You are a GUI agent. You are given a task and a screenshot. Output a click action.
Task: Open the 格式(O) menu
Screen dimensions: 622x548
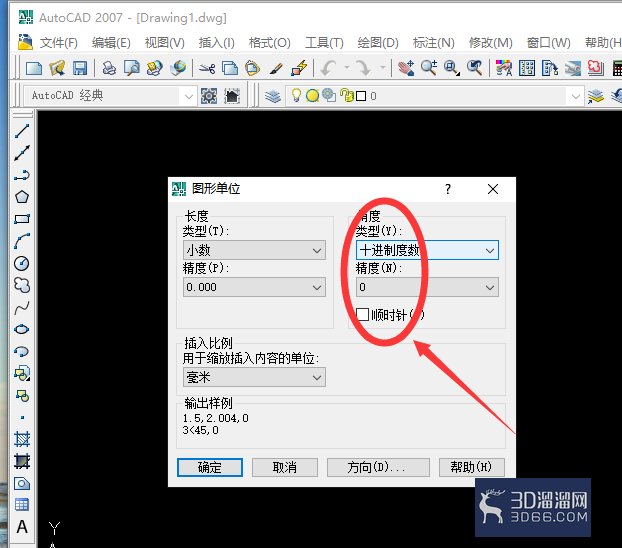[x=270, y=42]
